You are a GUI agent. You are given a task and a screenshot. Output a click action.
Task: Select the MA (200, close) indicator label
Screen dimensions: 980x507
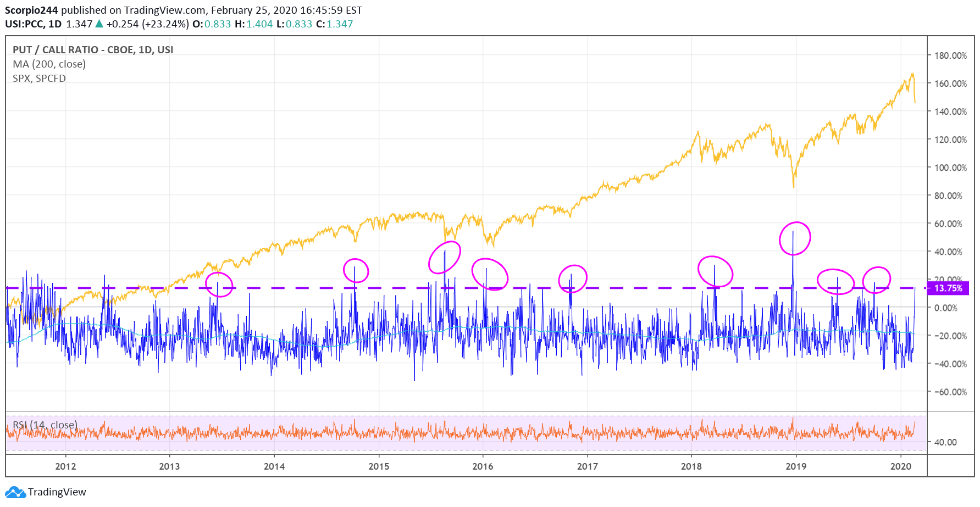tap(49, 64)
